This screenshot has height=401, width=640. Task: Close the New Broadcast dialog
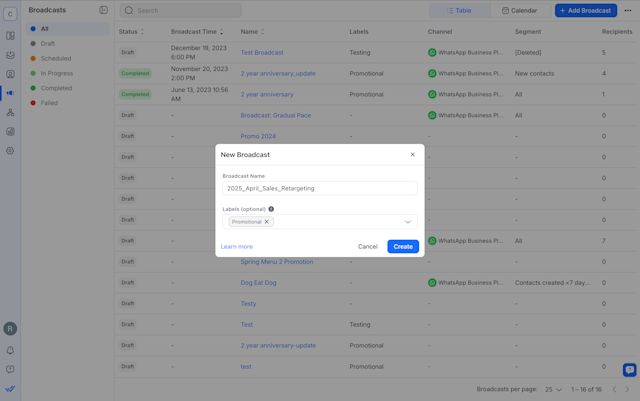(413, 154)
